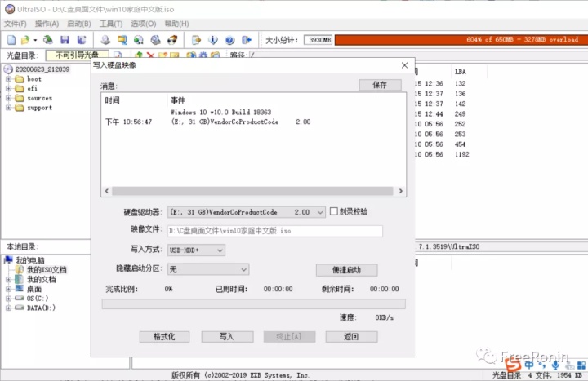Screen dimensions: 588x381
Task: Click the 我的电脑 computer icon
Action: click(x=8, y=259)
